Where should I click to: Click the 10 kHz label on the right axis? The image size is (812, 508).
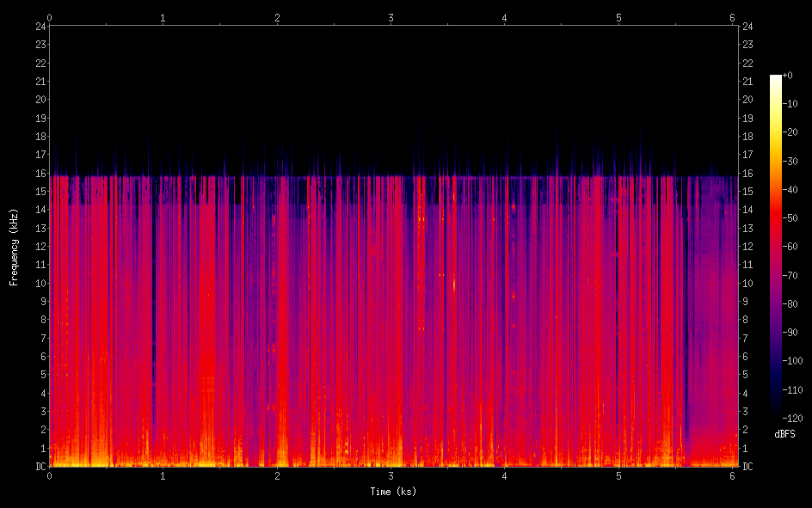point(747,284)
